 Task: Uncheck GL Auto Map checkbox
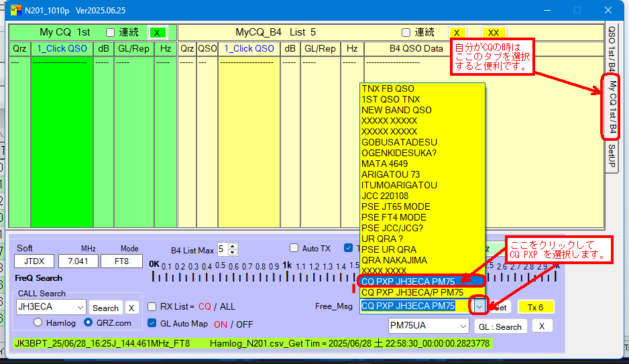[x=152, y=323]
